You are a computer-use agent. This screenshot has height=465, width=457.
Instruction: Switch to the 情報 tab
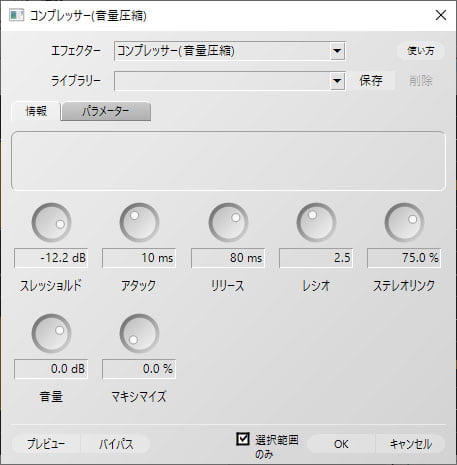(36, 111)
